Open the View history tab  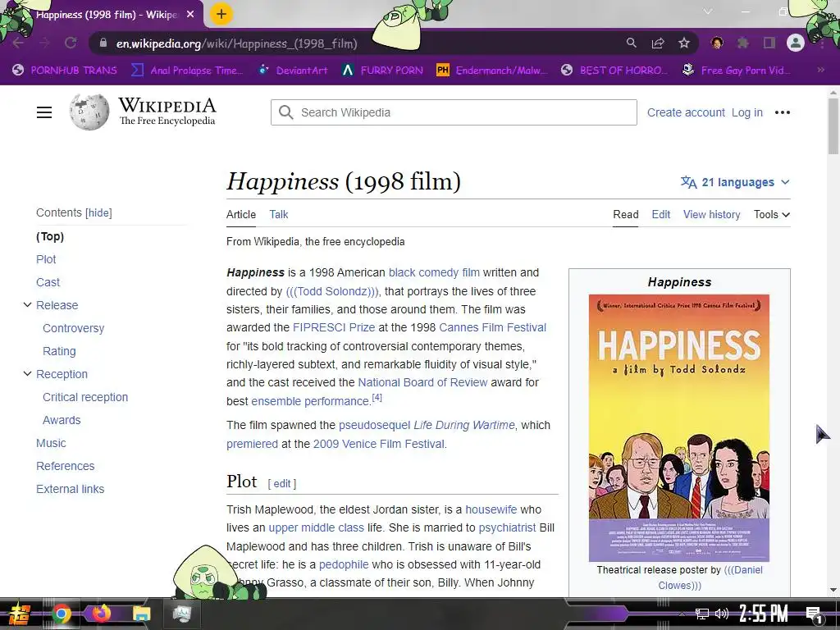point(711,214)
